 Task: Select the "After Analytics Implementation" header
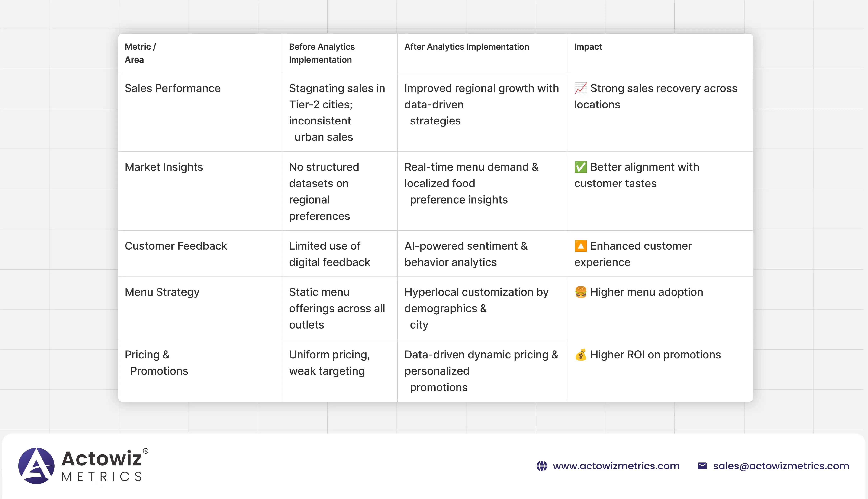(x=466, y=47)
